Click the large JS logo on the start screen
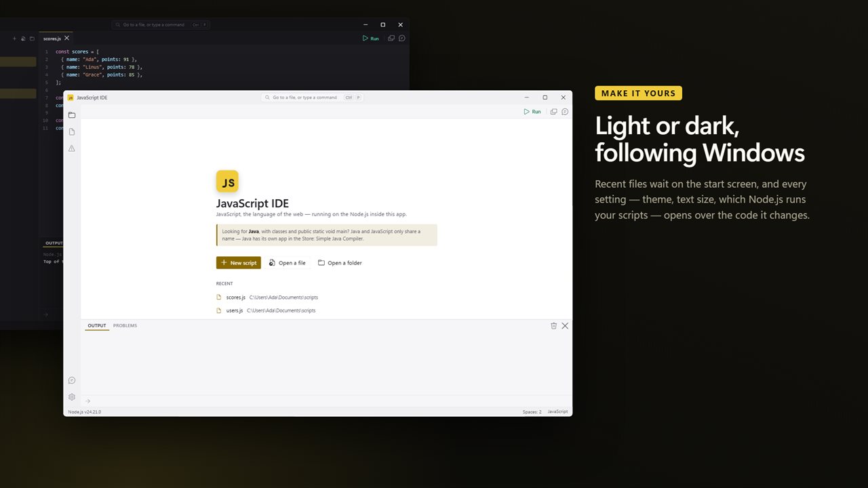 click(x=227, y=182)
